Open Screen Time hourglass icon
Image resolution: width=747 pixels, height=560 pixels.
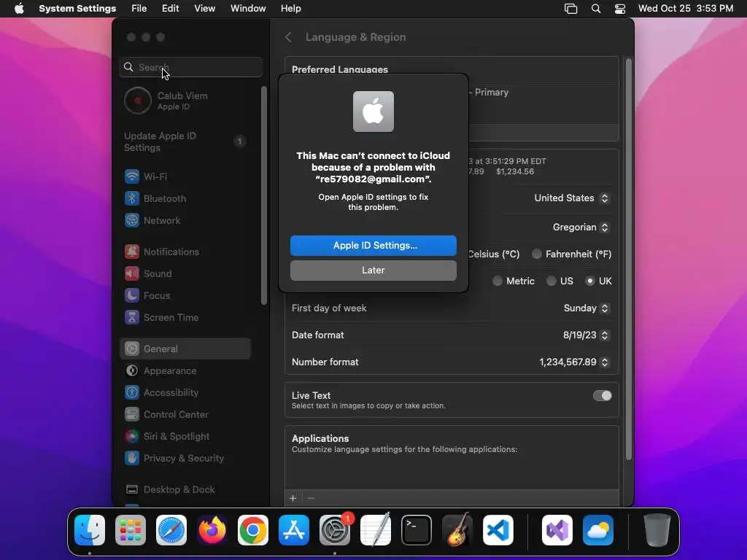click(x=132, y=318)
